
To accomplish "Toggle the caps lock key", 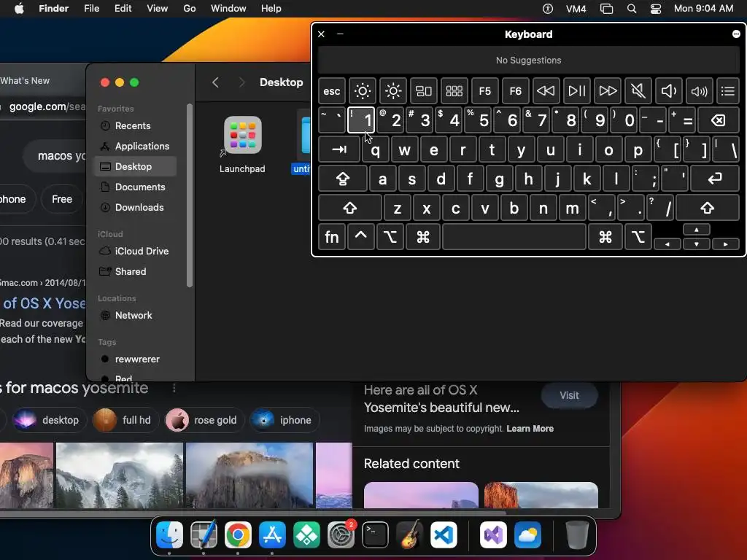I will [x=343, y=179].
